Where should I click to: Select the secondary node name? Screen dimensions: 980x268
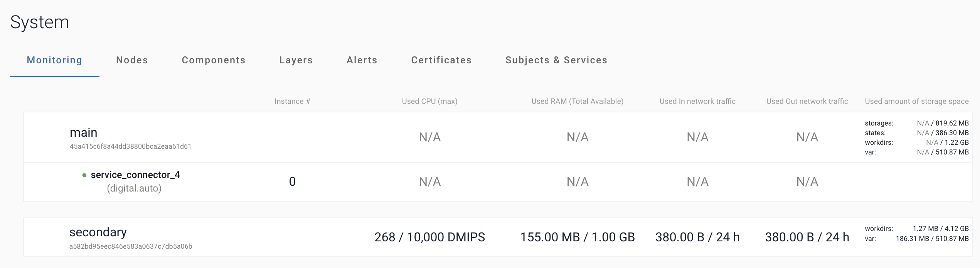tap(98, 232)
